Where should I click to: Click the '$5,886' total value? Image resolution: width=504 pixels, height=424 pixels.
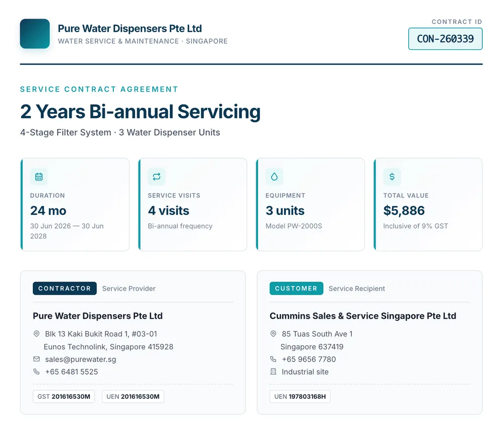coord(404,210)
